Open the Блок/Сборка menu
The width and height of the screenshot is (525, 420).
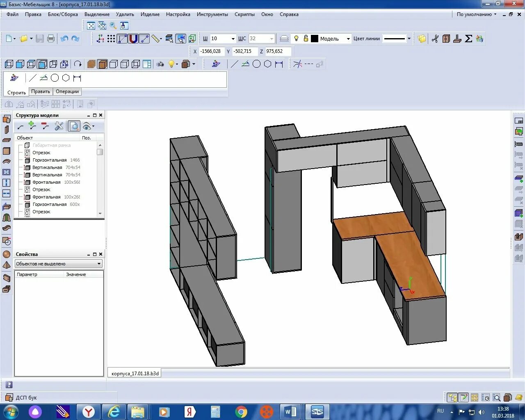[x=63, y=14]
